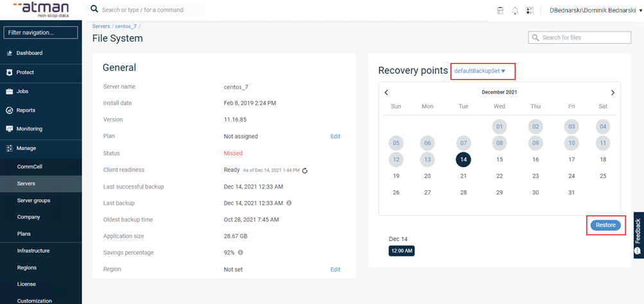Click the info icon beside Last backup
This screenshot has height=304, width=644.
289,203
